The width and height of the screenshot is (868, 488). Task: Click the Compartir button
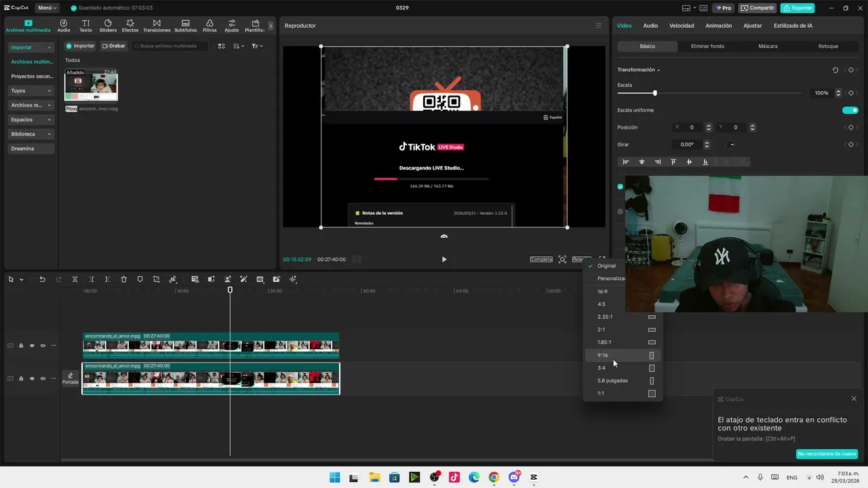757,8
